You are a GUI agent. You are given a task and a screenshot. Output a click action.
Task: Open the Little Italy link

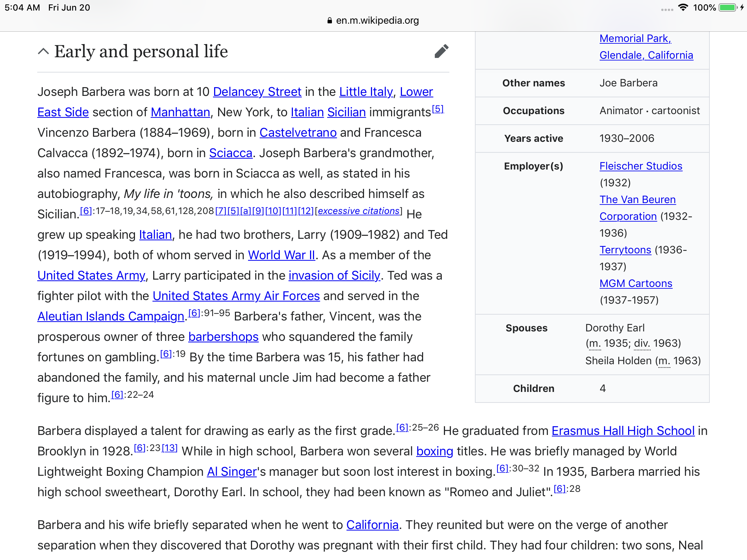coord(366,92)
